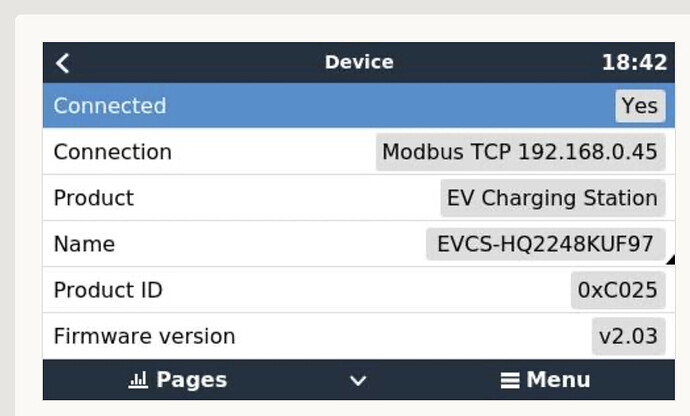Select the Connected row label

tap(110, 106)
